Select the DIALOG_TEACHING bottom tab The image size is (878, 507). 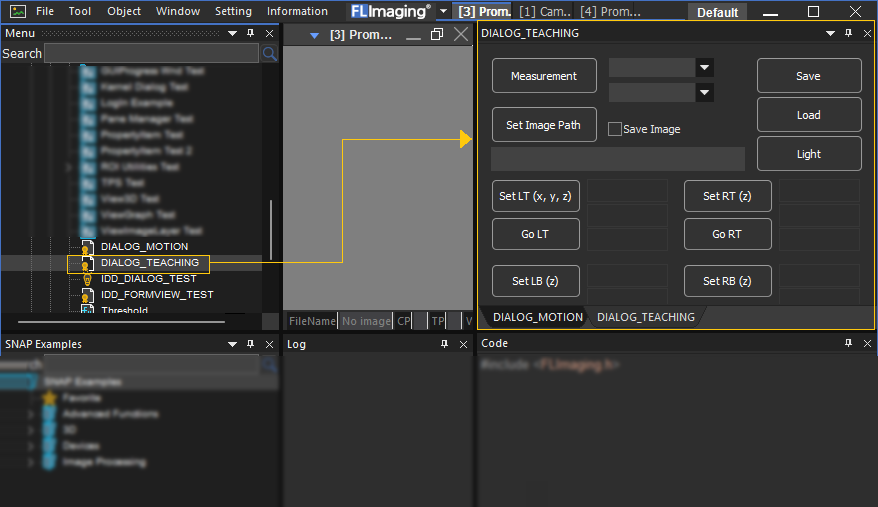pos(646,317)
